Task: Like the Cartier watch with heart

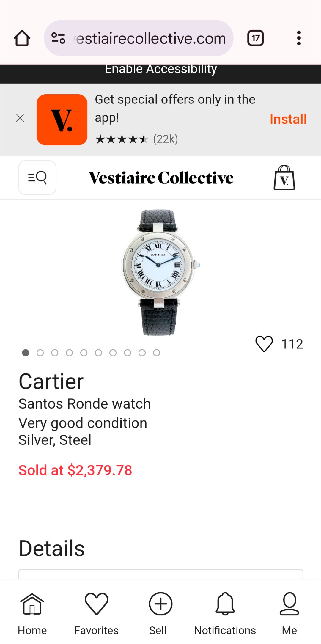Action: click(x=264, y=344)
